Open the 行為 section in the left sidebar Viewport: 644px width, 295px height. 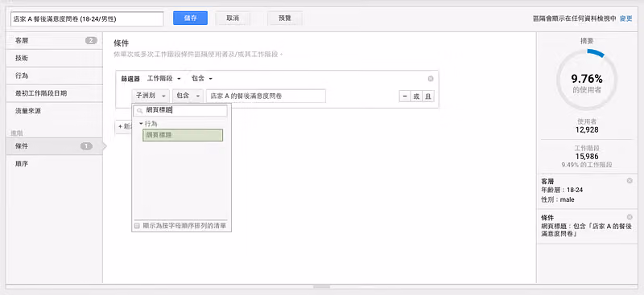[54, 76]
